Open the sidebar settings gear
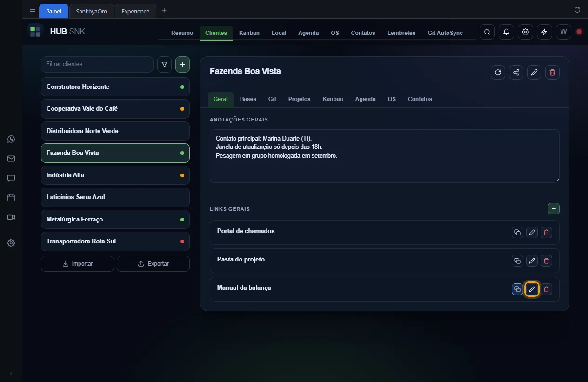 11,243
